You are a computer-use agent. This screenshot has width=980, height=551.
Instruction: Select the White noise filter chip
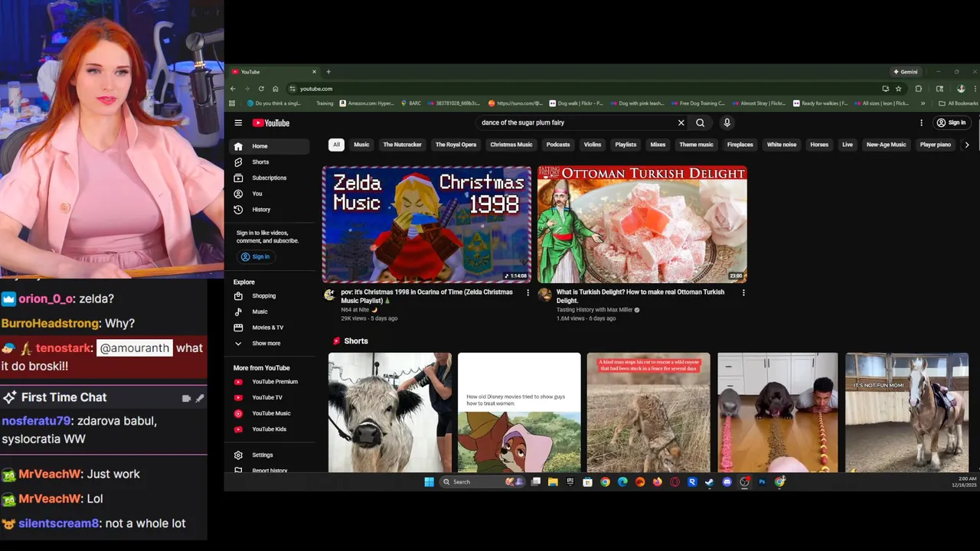click(x=782, y=145)
